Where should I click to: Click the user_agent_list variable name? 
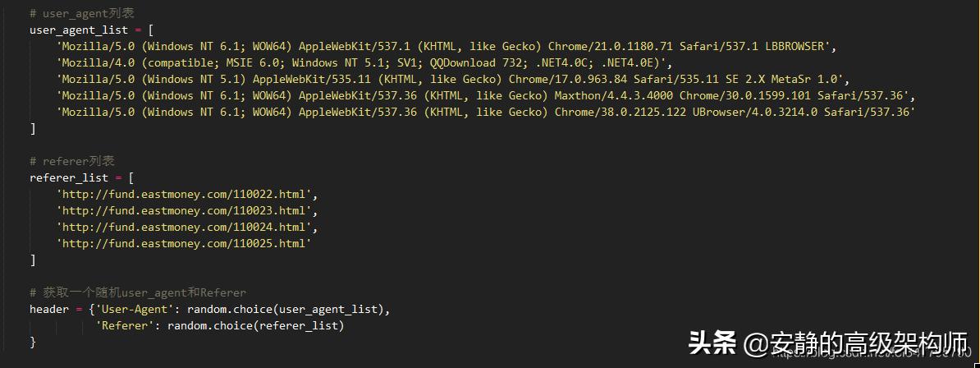(x=79, y=30)
